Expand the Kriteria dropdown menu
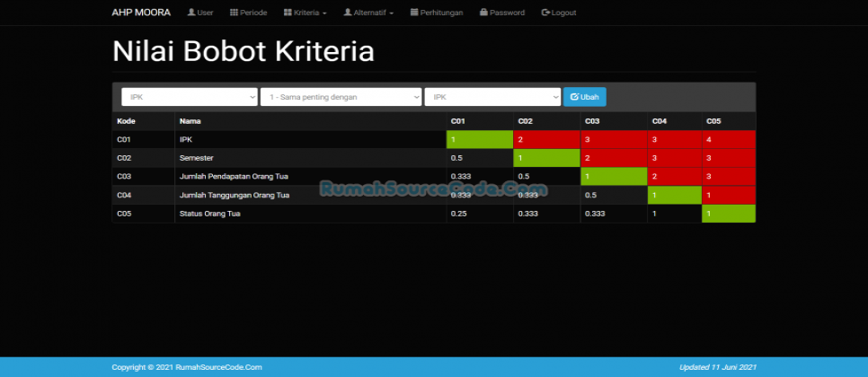Image resolution: width=868 pixels, height=377 pixels. [x=305, y=13]
